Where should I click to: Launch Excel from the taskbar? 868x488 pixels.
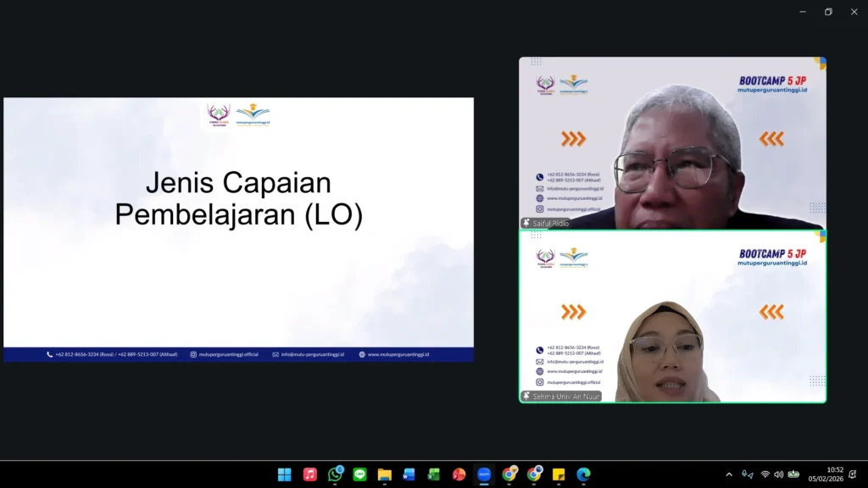(x=434, y=474)
